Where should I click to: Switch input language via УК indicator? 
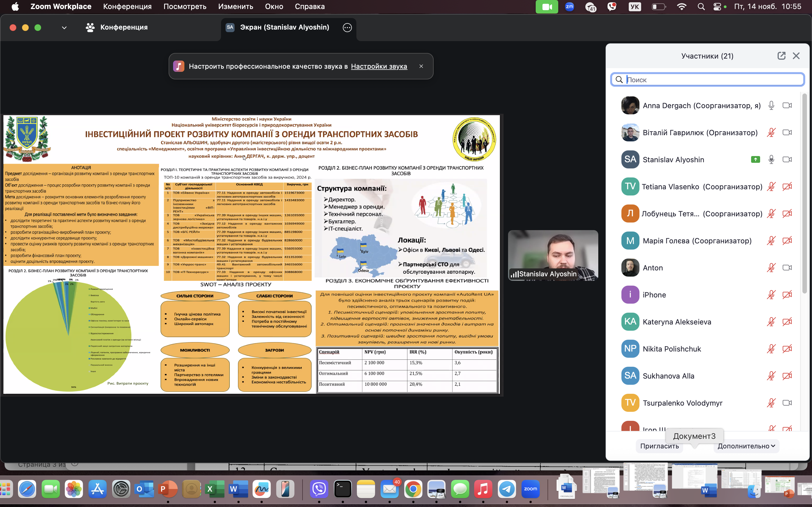click(x=634, y=7)
